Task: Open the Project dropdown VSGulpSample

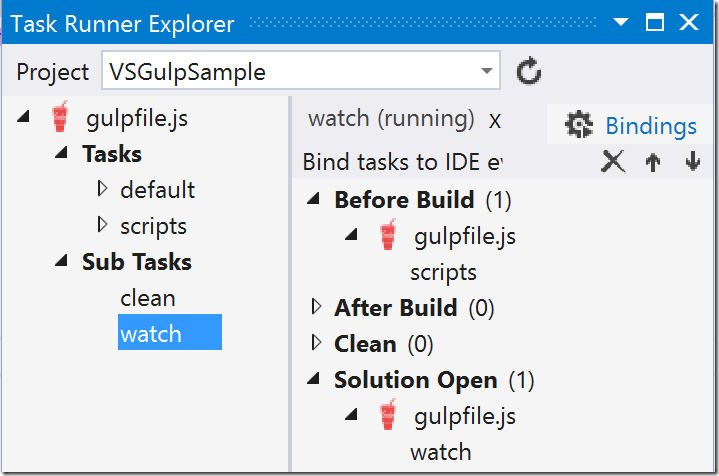Action: coord(301,71)
